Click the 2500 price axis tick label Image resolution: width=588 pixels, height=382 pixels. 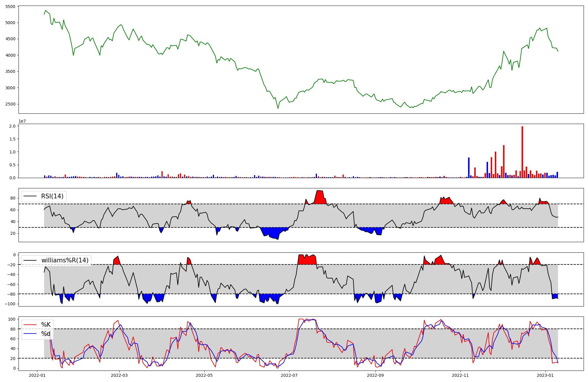11,104
